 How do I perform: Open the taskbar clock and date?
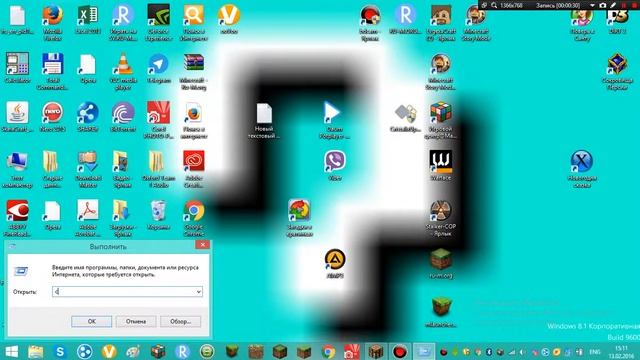pyautogui.click(x=622, y=352)
